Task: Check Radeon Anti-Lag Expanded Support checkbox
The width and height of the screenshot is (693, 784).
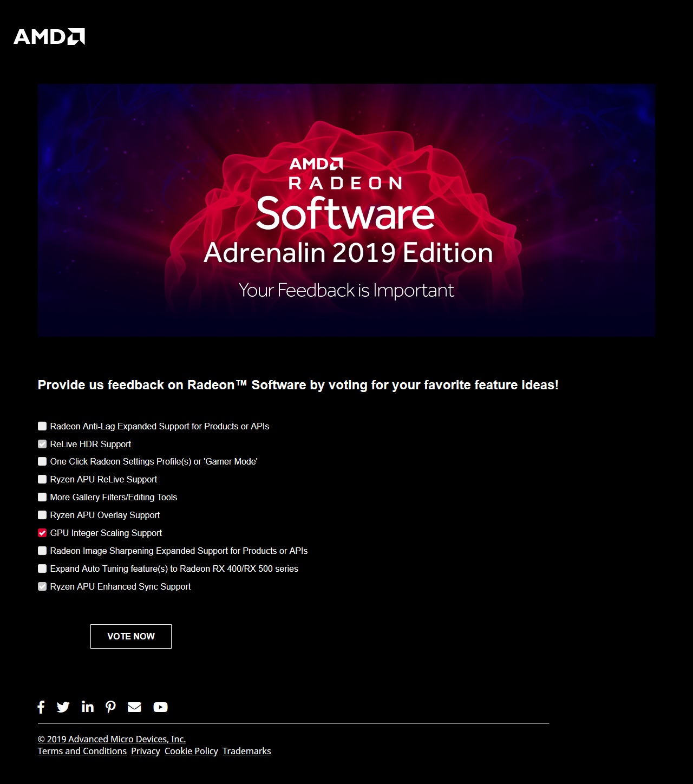Action: 42,426
